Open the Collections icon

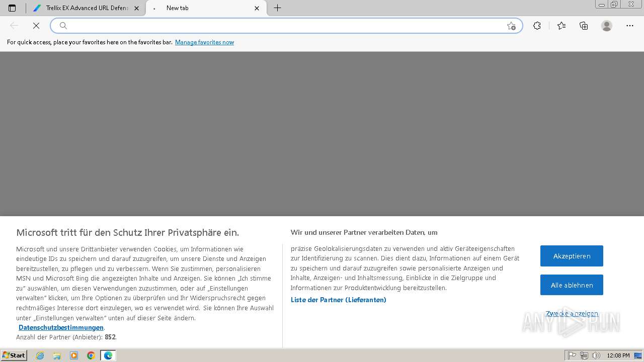[584, 26]
